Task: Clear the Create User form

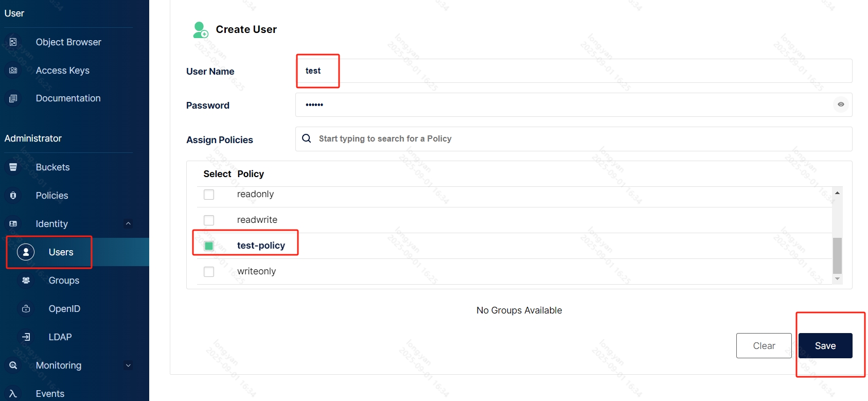Action: coord(764,346)
